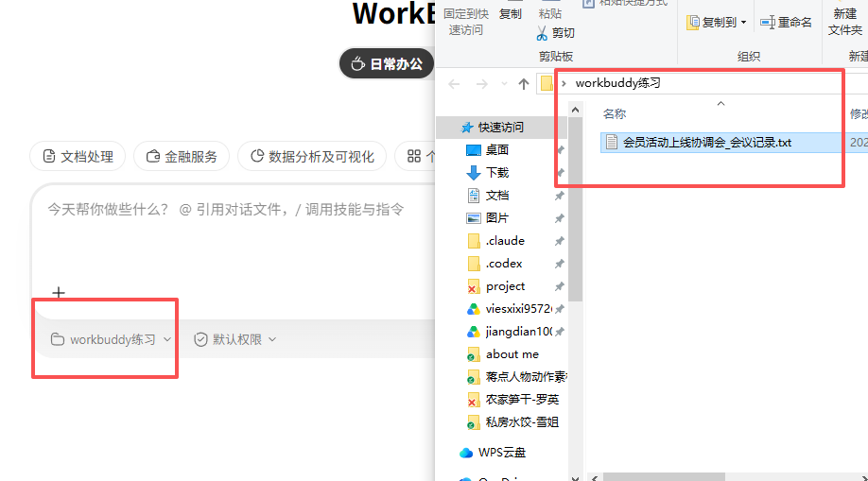This screenshot has height=481, width=868.
Task: Open 金融服务 category chip
Action: 182,157
